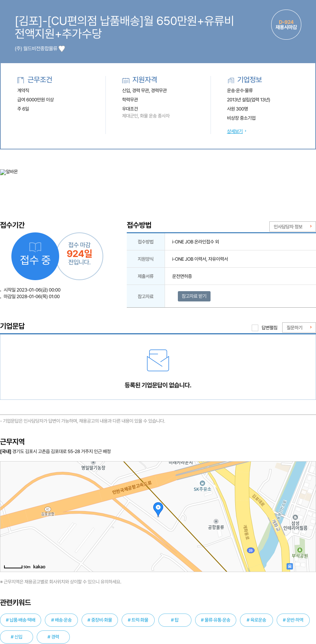316x644 pixels.
Task: Click the 삼성인테리어필름 marker icon
Action: click(295, 517)
